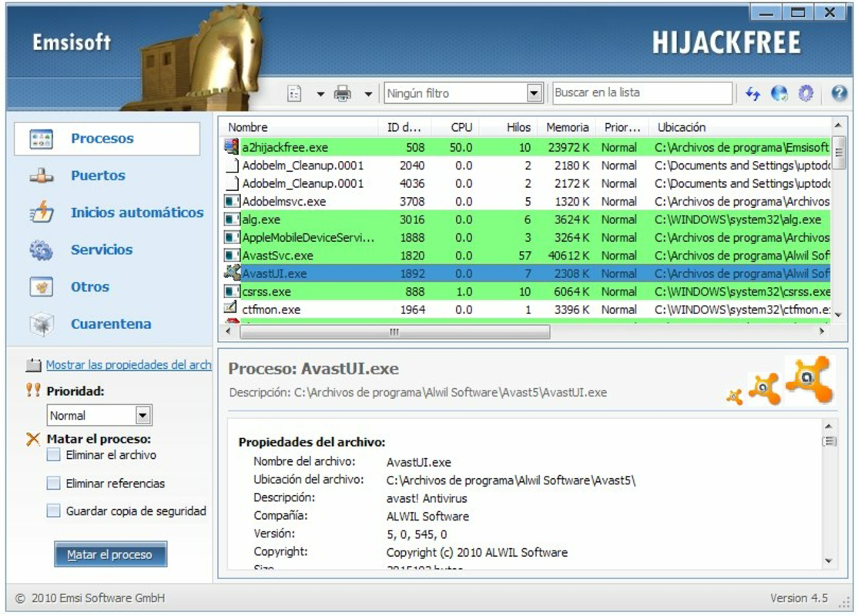The width and height of the screenshot is (858, 616).
Task: Open Inicios automáticos section
Action: pyautogui.click(x=137, y=213)
